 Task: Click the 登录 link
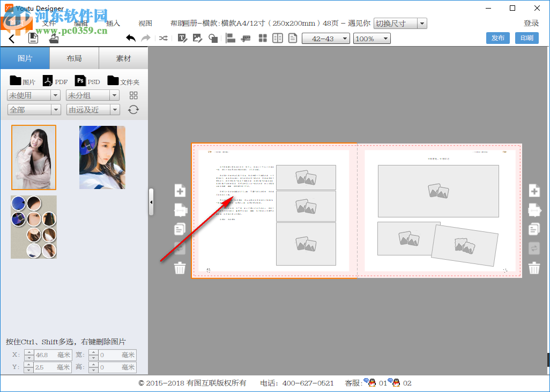[x=531, y=24]
